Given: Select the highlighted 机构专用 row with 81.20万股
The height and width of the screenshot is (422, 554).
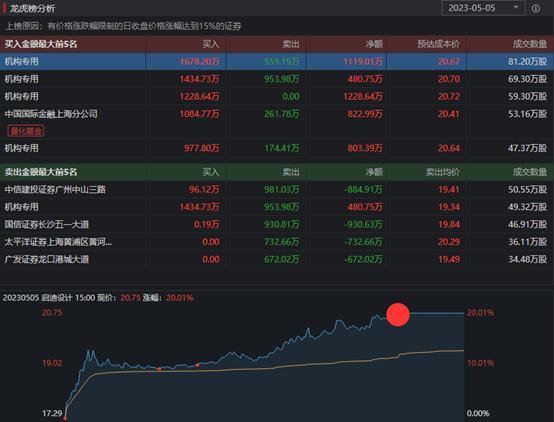Looking at the screenshot, I should click(277, 61).
